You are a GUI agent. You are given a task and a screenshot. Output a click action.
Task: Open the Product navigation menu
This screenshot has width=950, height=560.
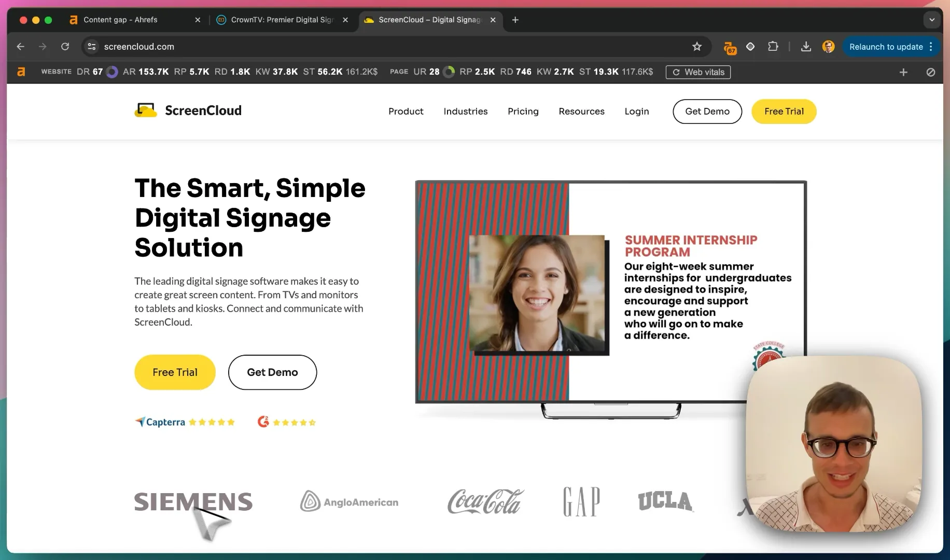pyautogui.click(x=406, y=111)
